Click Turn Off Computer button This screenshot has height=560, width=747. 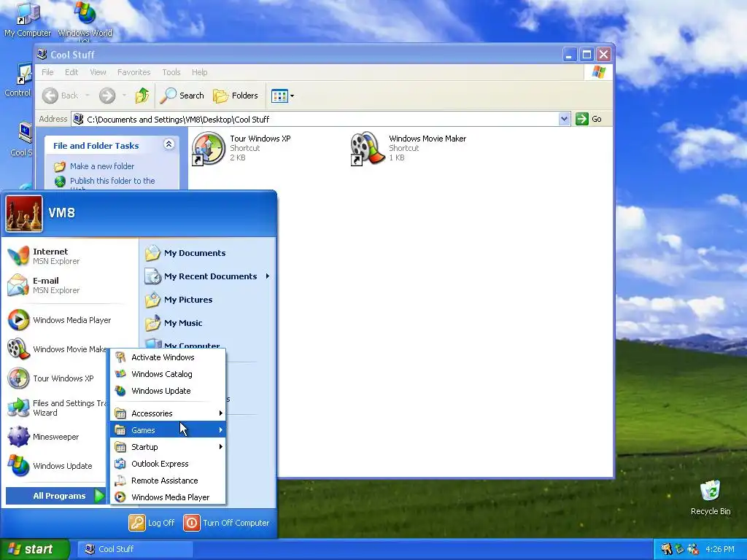pos(227,523)
